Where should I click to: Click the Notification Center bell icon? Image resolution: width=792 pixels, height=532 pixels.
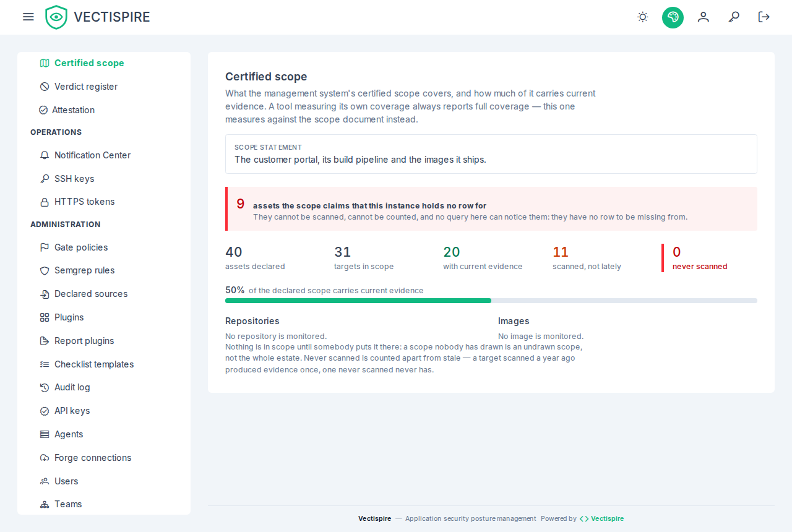(45, 155)
